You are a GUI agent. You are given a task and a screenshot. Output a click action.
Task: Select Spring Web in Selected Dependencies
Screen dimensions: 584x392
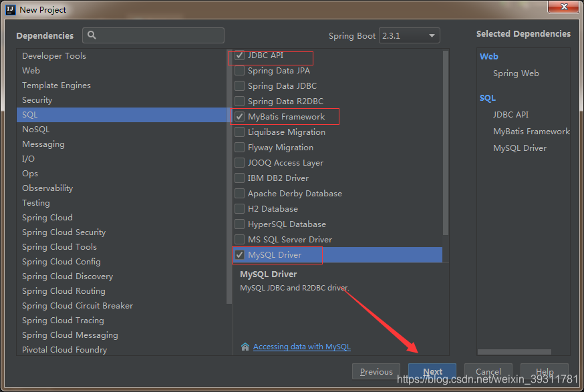coord(516,73)
